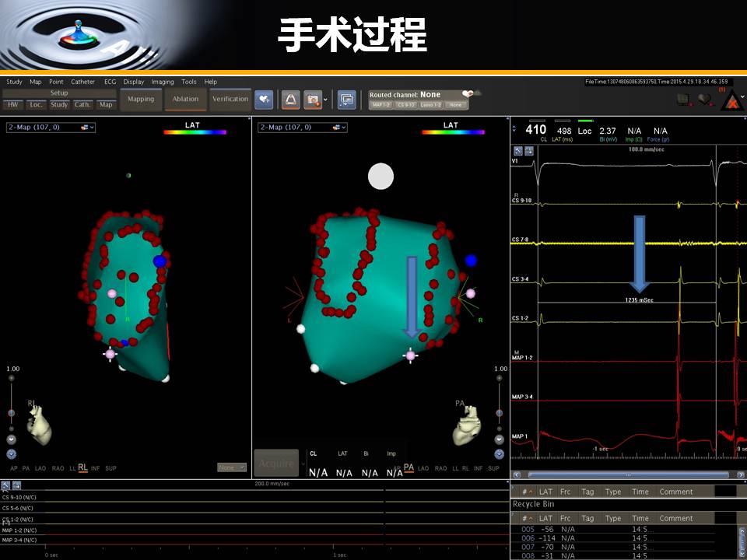This screenshot has height=560, width=747.
Task: Click the heart orientation model in left view
Action: click(x=40, y=424)
